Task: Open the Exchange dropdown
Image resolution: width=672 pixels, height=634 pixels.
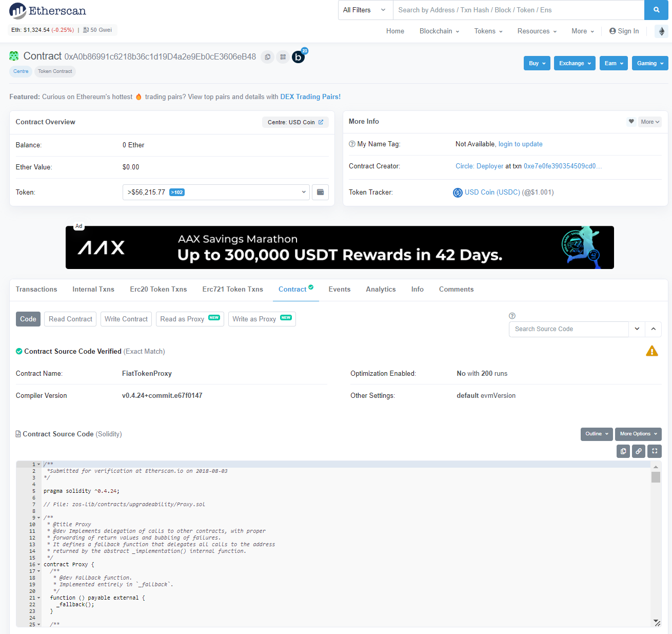Action: point(575,63)
